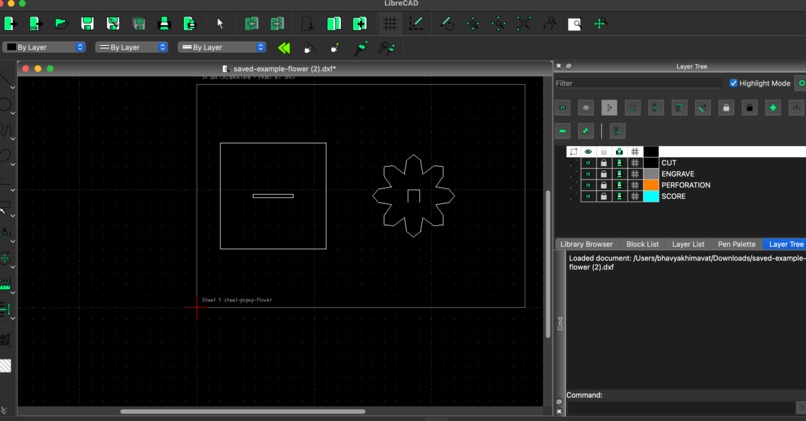Click the Hide all layers icon
This screenshot has height=421, width=806.
pyautogui.click(x=585, y=108)
